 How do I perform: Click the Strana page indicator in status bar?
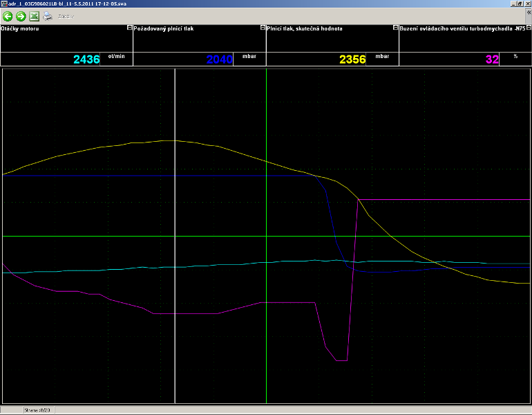point(37,410)
